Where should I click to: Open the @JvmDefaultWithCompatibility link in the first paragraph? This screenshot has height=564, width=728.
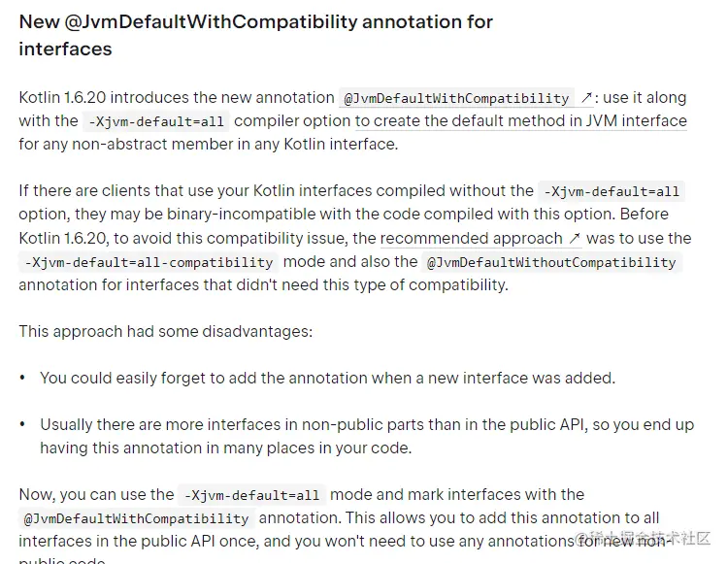pyautogui.click(x=455, y=98)
